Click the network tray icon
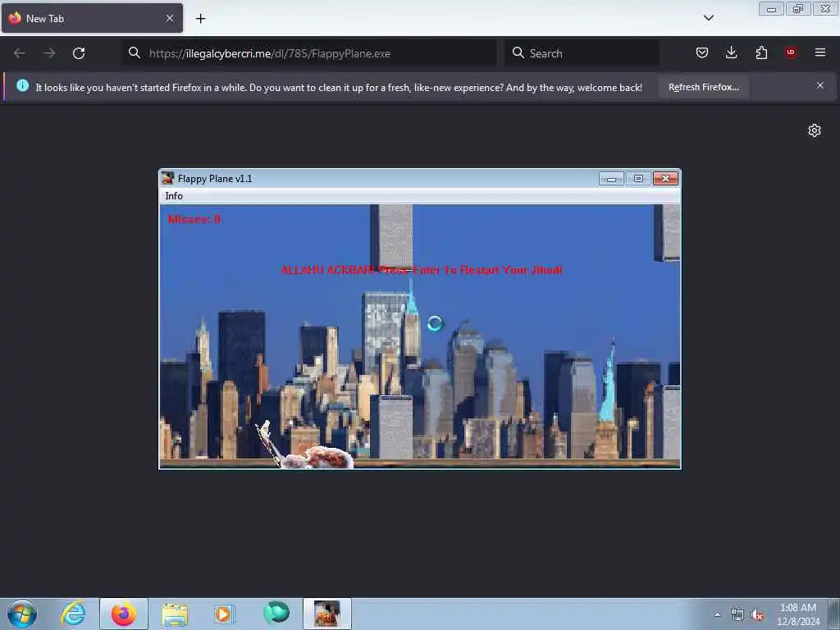Viewport: 840px width, 630px height. 737,615
